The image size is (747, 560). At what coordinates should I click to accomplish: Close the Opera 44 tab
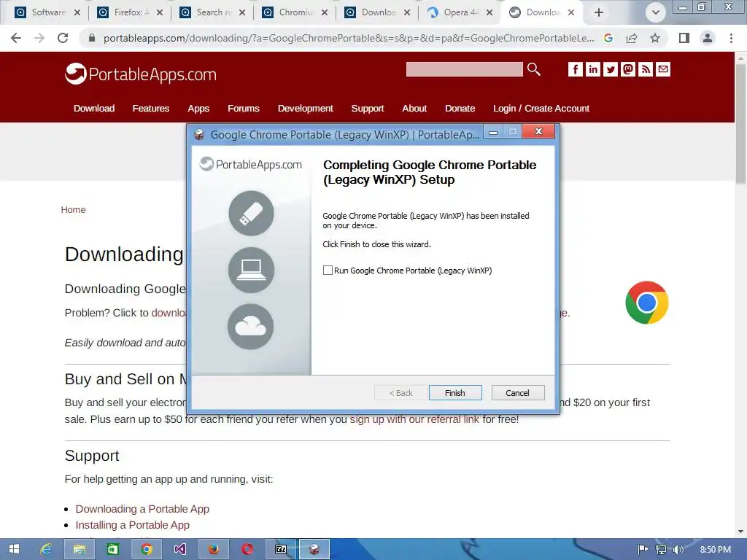pos(489,13)
